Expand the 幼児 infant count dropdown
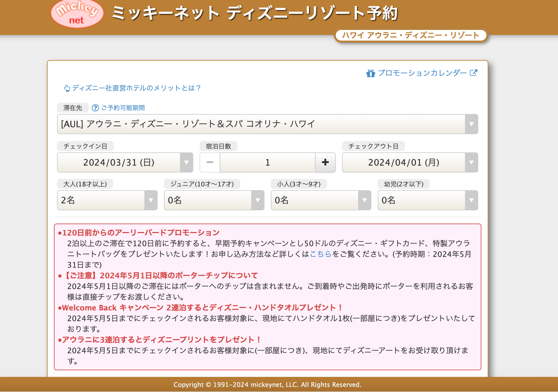Viewport: 558px width, 392px height. (428, 200)
